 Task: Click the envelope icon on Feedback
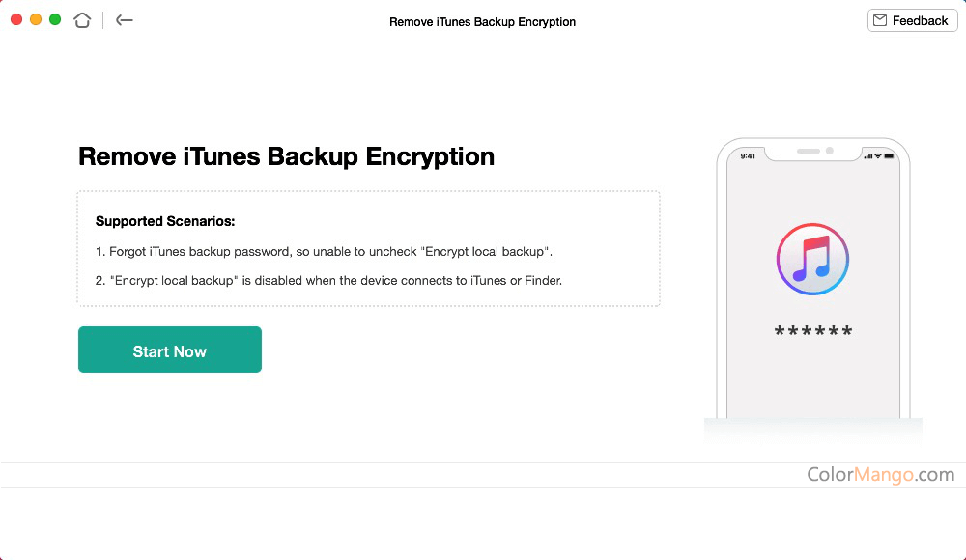pyautogui.click(x=880, y=20)
